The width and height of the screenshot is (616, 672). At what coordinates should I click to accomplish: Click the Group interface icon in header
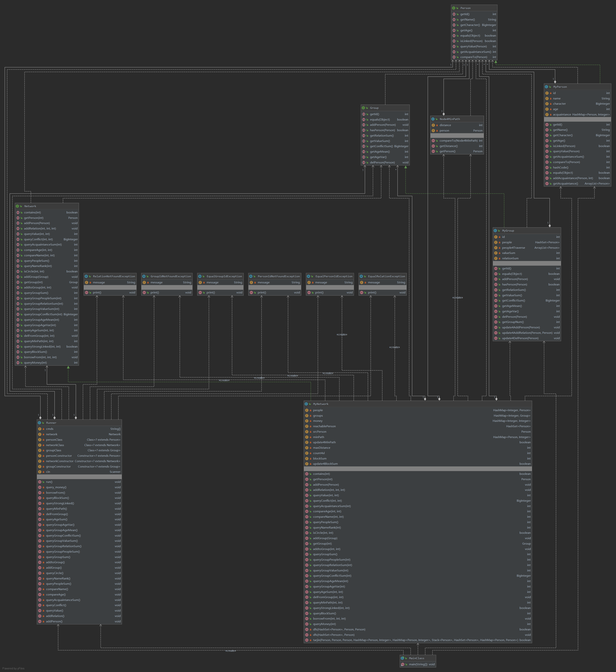pyautogui.click(x=363, y=108)
